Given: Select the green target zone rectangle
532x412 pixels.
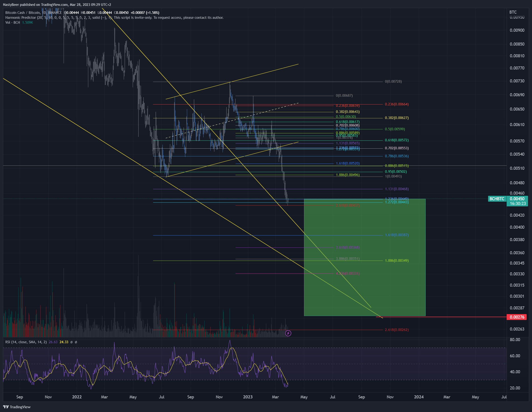Looking at the screenshot, I should tap(365, 257).
